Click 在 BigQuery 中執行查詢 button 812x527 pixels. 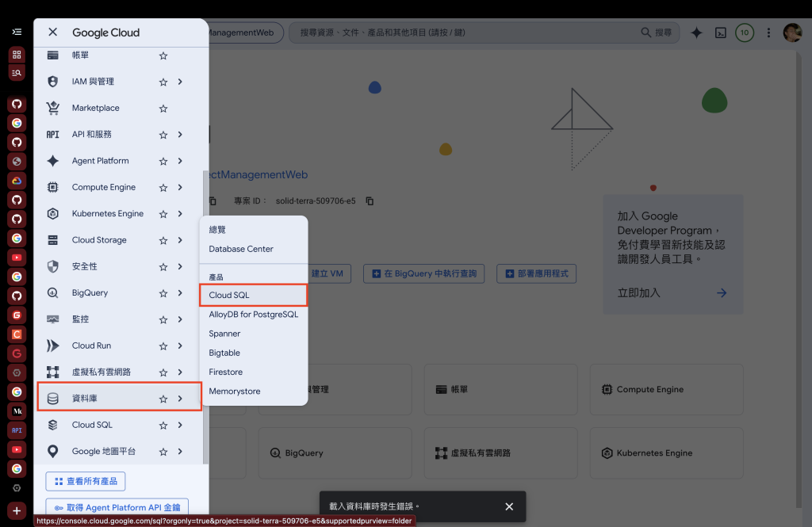[x=424, y=274]
